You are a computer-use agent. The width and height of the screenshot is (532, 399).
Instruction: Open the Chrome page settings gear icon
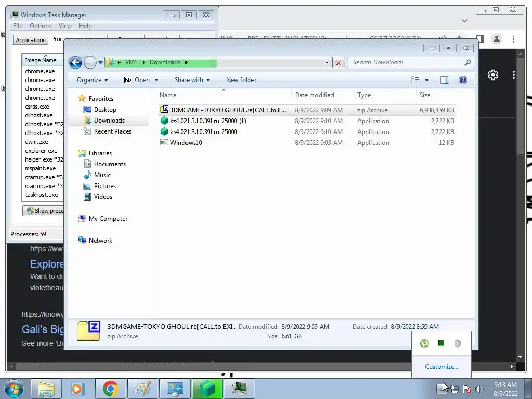493,75
